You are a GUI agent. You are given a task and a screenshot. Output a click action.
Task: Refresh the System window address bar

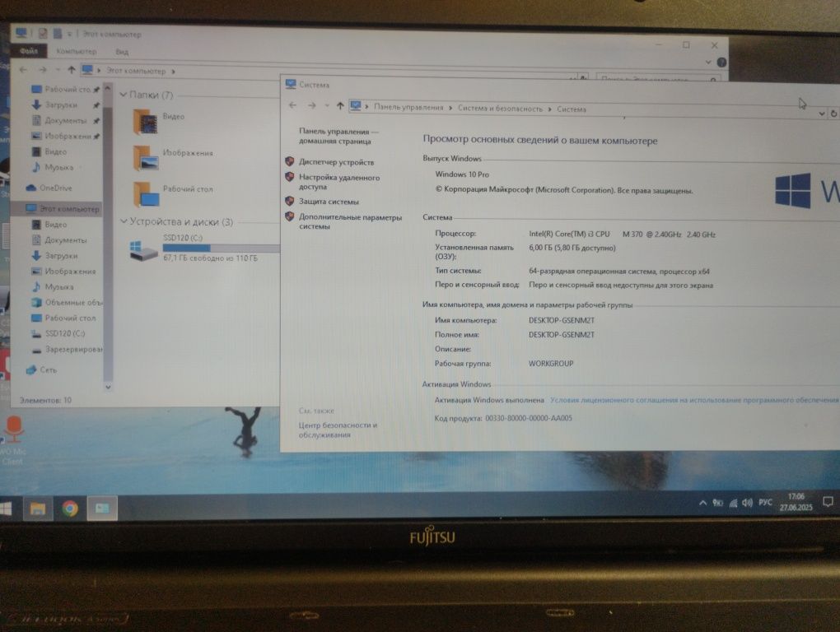(833, 114)
